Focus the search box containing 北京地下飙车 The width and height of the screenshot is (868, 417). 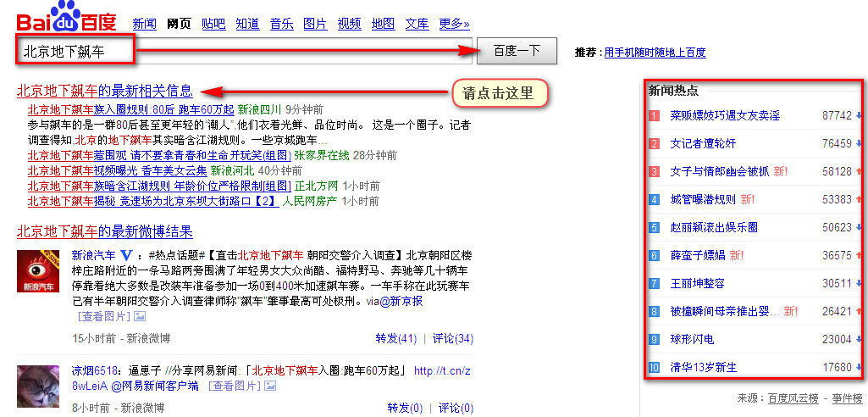[244, 52]
